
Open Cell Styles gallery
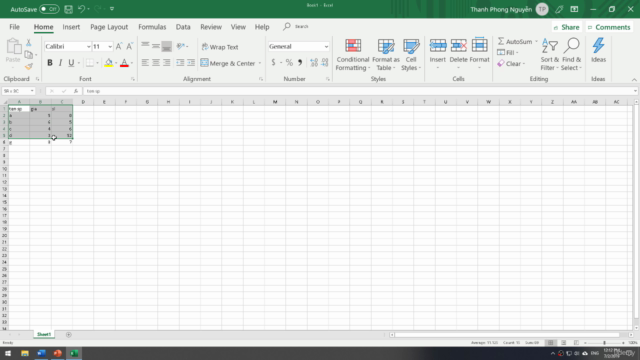pyautogui.click(x=411, y=55)
